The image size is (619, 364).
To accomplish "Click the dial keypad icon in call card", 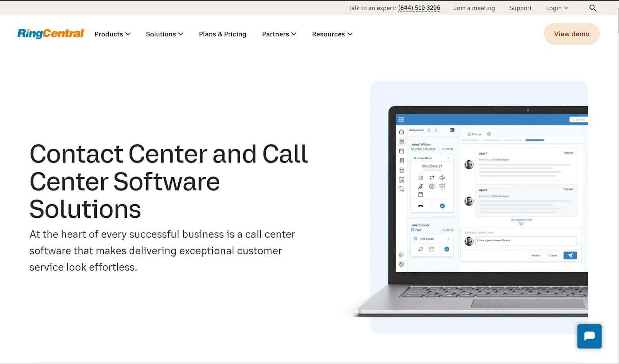I will [x=442, y=186].
